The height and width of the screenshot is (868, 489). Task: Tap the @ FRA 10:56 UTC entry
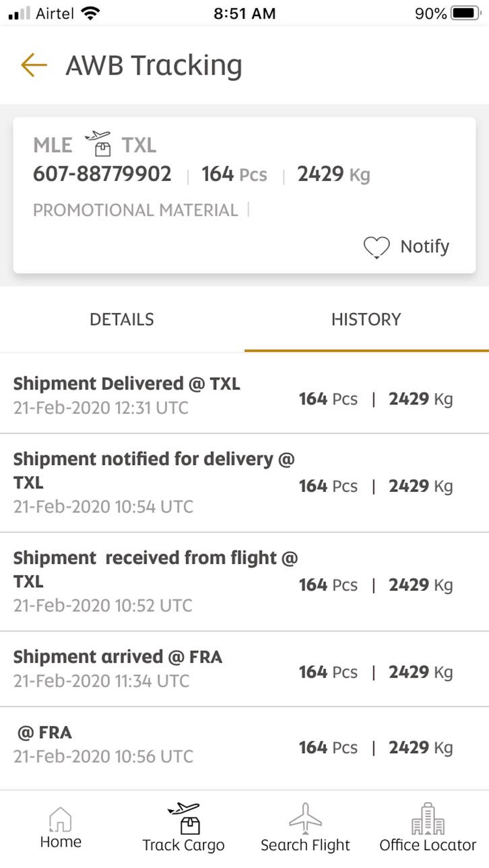coord(244,744)
